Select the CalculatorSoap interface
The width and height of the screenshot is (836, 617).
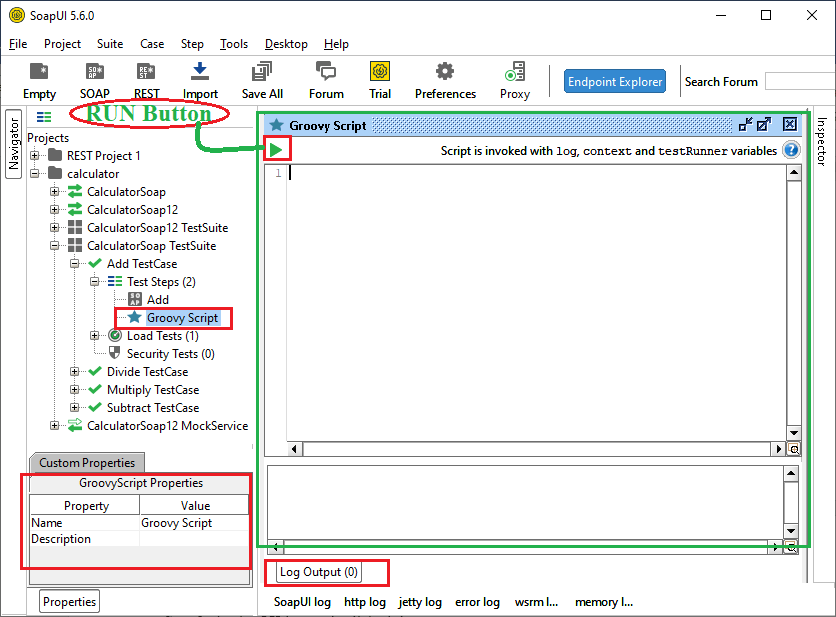pyautogui.click(x=126, y=192)
